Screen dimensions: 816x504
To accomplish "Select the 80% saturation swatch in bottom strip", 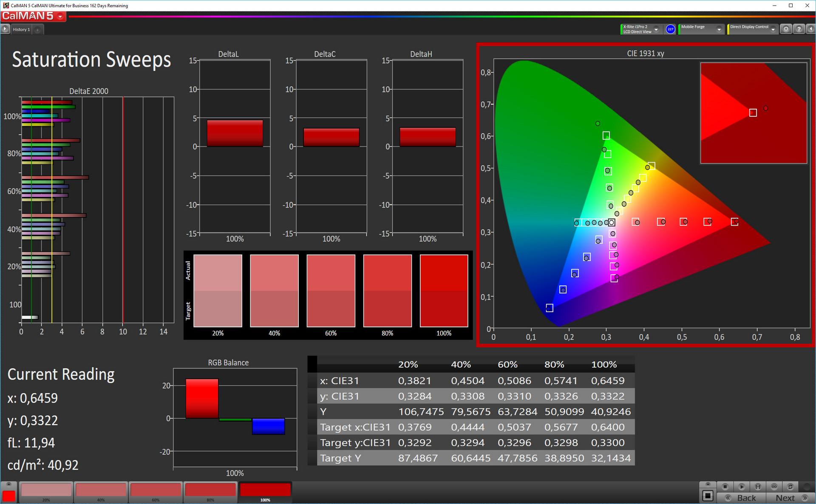I will click(x=210, y=492).
